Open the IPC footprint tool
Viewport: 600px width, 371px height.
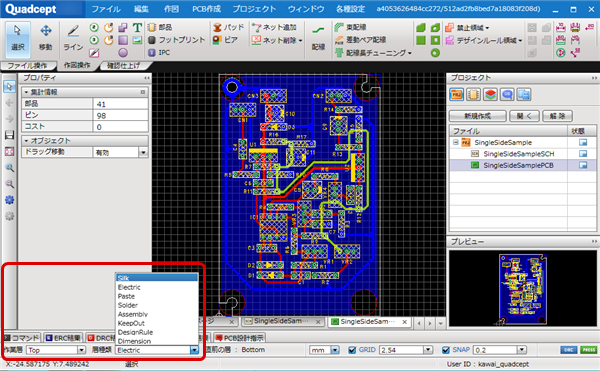[159, 52]
